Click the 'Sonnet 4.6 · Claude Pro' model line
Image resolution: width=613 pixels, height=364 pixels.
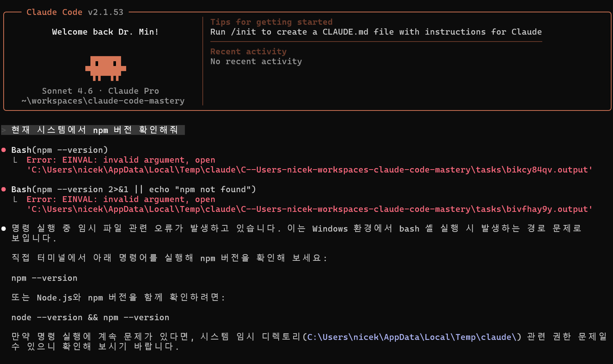click(x=101, y=91)
